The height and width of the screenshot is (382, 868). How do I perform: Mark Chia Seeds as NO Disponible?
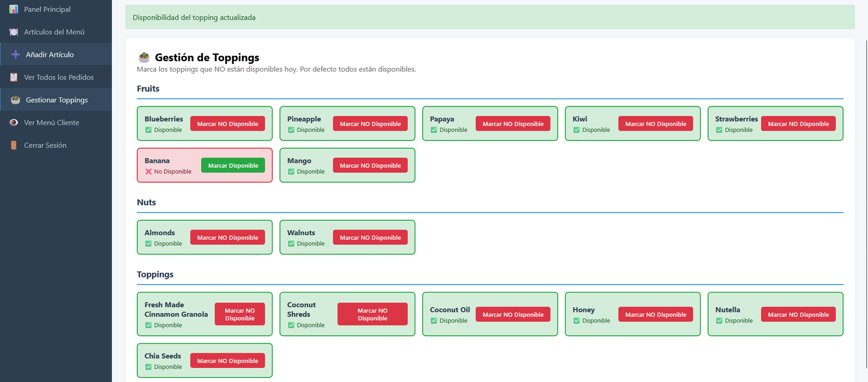point(227,361)
